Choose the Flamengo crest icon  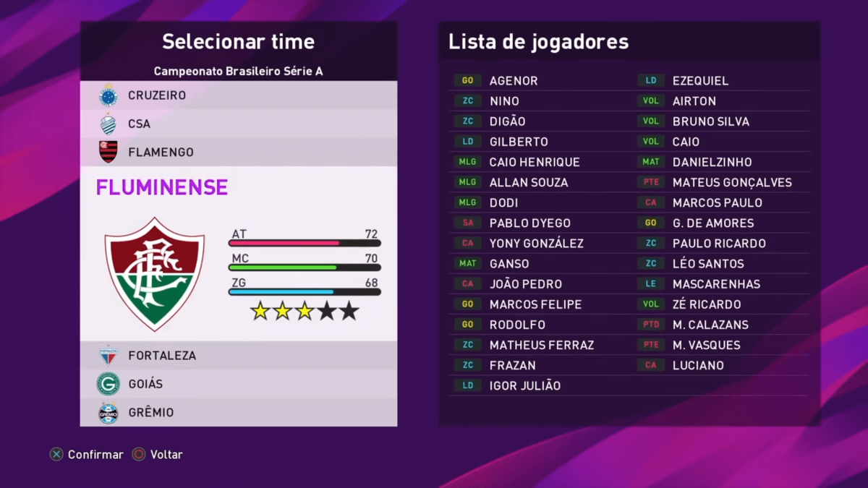[109, 152]
